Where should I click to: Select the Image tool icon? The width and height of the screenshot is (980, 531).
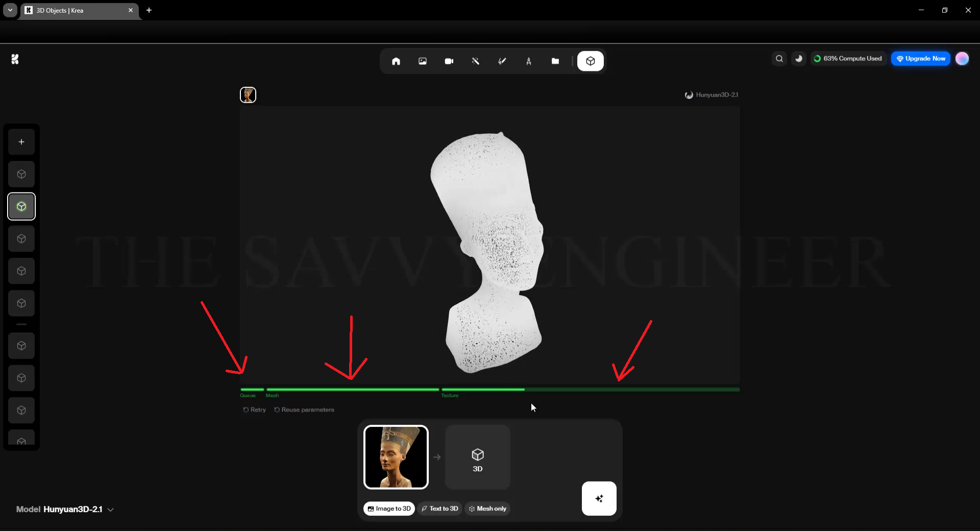(423, 61)
